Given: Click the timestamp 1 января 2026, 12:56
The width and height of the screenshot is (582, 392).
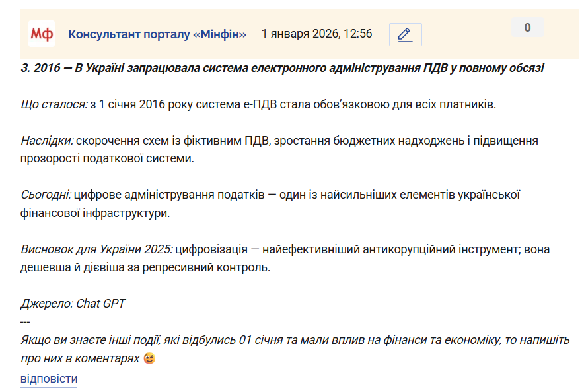Looking at the screenshot, I should (x=316, y=34).
